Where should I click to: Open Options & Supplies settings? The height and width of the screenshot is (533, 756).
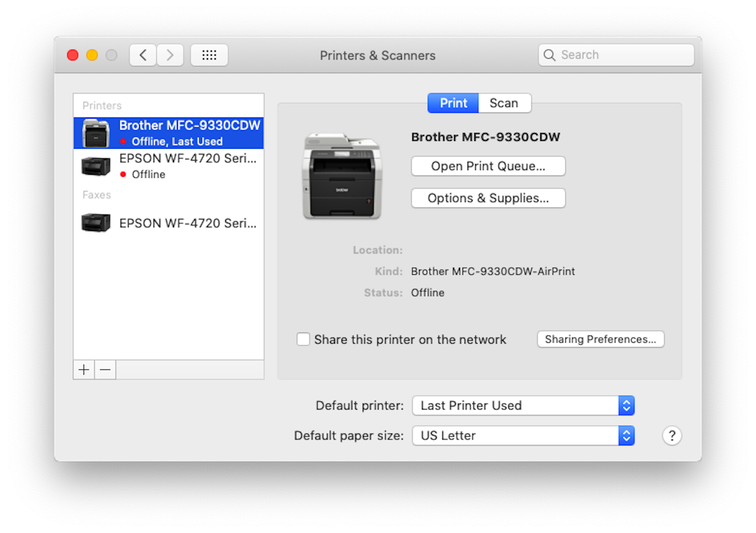pos(487,198)
